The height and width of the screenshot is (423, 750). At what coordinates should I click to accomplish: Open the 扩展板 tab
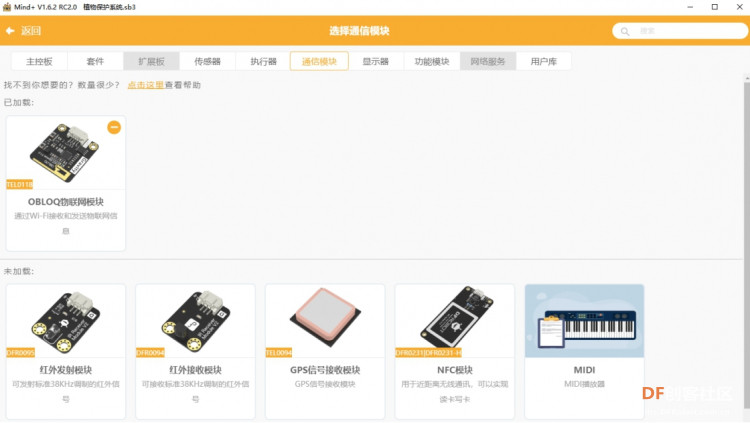click(151, 61)
